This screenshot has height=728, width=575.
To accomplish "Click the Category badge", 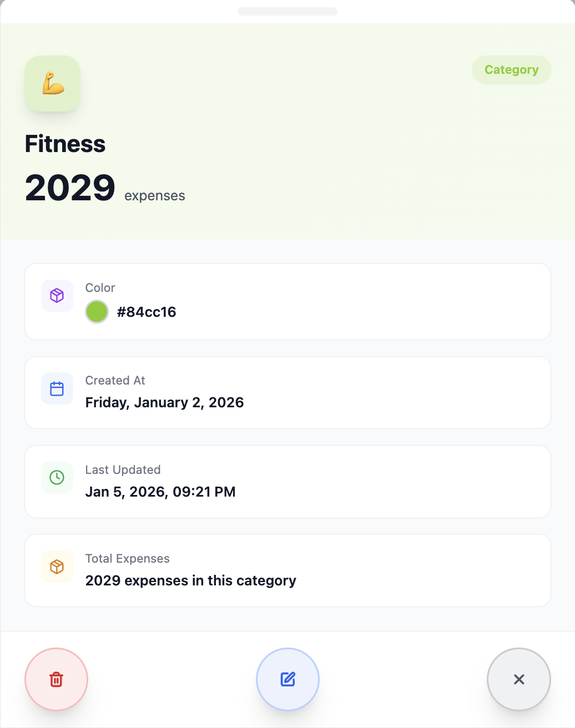I will pos(511,70).
